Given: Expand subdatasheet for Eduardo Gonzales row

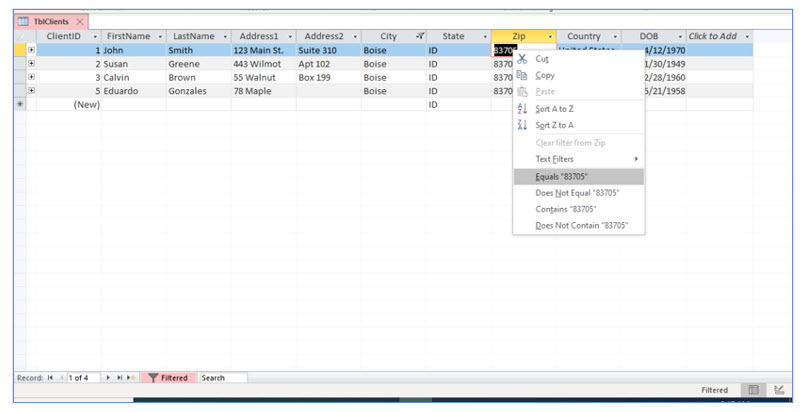Looking at the screenshot, I should coord(31,90).
